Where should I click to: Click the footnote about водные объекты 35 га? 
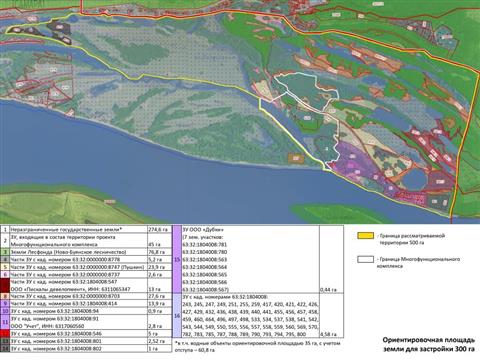(257, 346)
